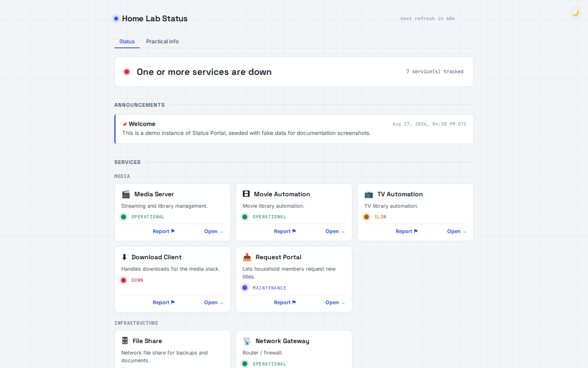Open the Download Client service

[214, 303]
